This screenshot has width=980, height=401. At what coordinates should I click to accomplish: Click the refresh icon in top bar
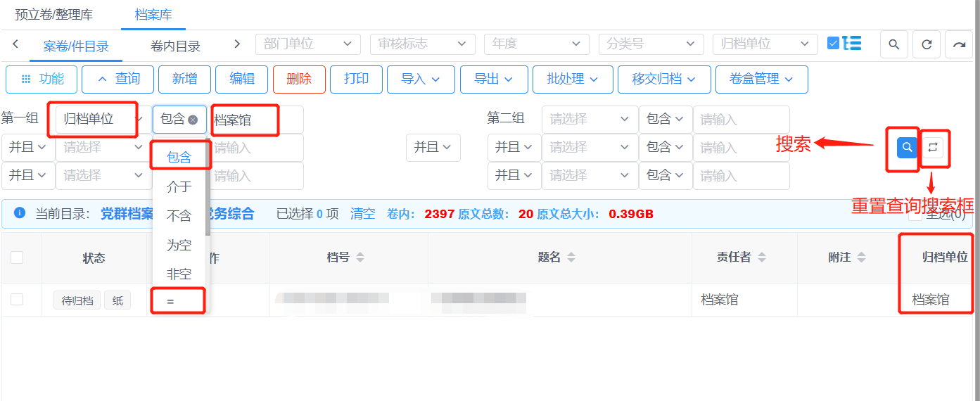point(927,44)
